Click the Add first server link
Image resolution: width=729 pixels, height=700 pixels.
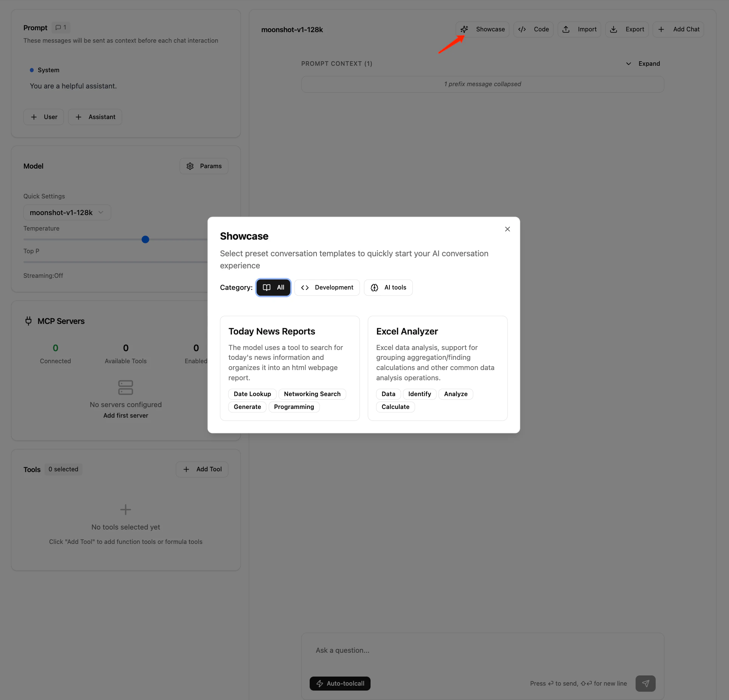126,415
